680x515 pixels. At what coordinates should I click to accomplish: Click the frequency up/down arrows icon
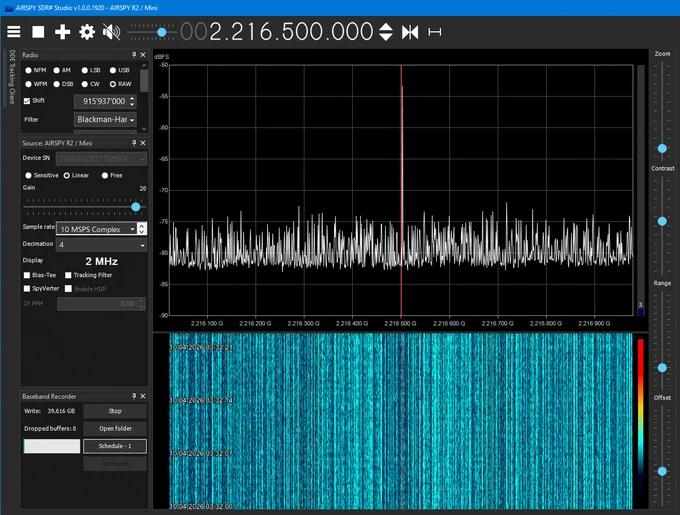[386, 32]
